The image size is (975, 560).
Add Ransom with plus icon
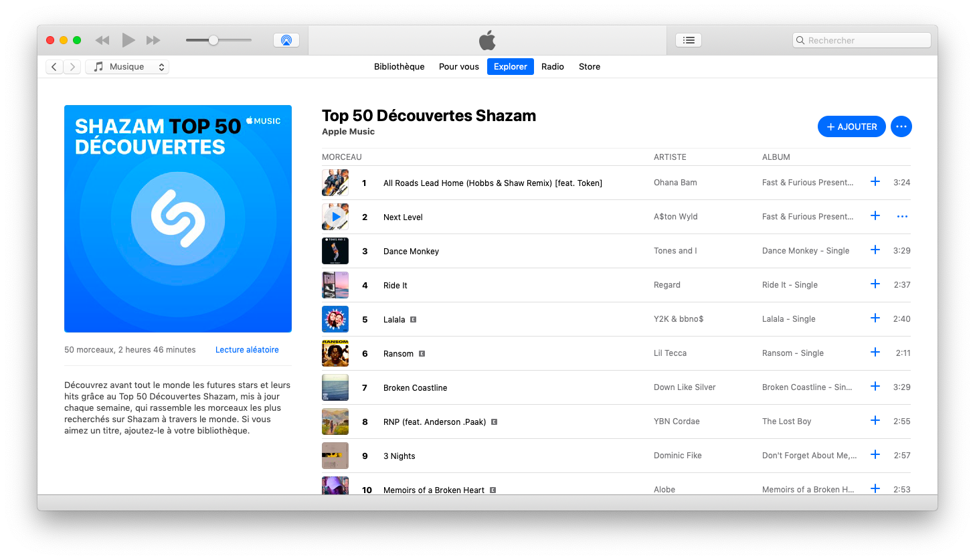click(x=875, y=353)
